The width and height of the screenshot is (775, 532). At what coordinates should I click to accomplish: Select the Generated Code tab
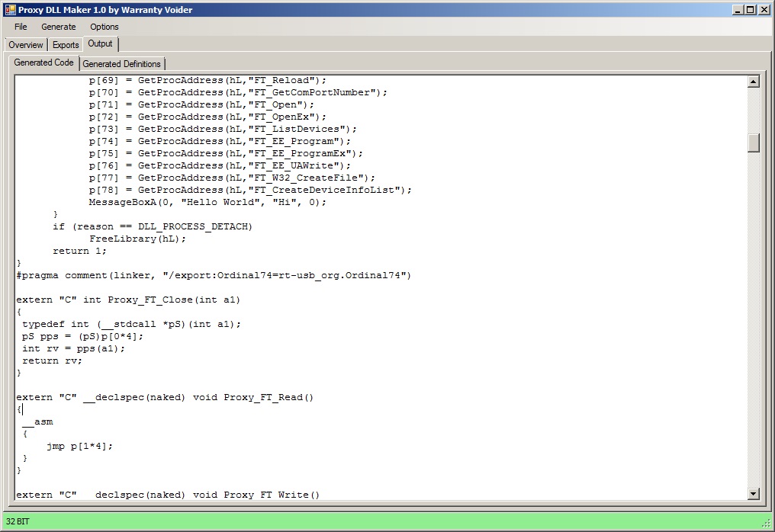pyautogui.click(x=44, y=62)
